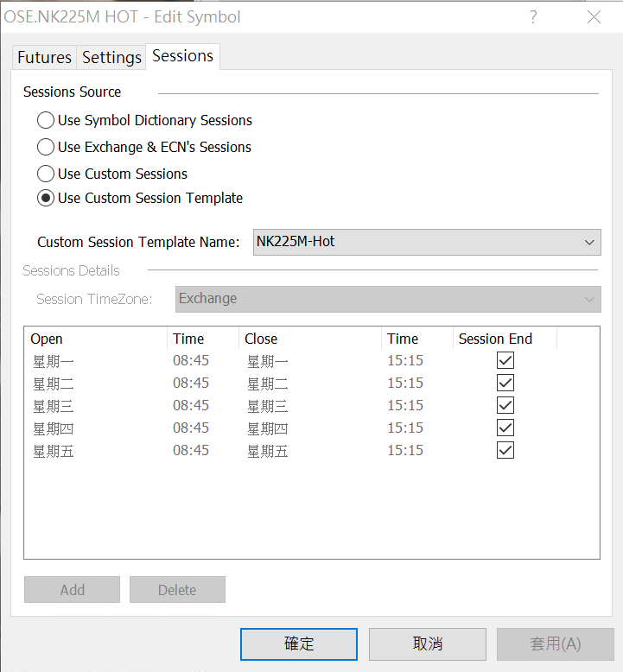Select Use Symbol Dictionary Sessions option
The height and width of the screenshot is (672, 623).
pos(45,120)
